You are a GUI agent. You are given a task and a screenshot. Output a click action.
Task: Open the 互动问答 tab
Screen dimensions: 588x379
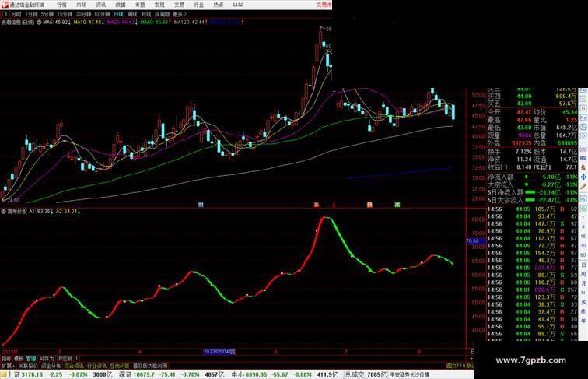coord(120,366)
